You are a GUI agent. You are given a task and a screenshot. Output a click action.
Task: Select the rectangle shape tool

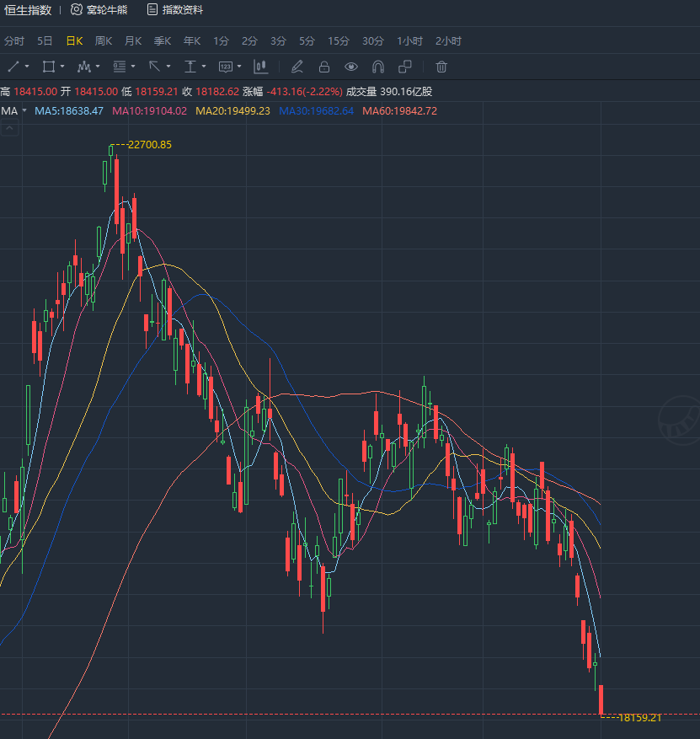(x=49, y=67)
